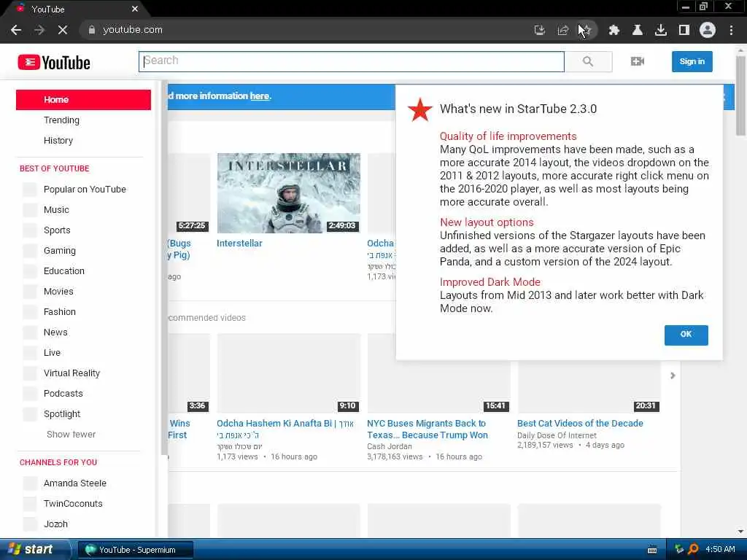Viewport: 747px width, 560px height.
Task: Open the browser downloads icon
Action: pos(660,30)
